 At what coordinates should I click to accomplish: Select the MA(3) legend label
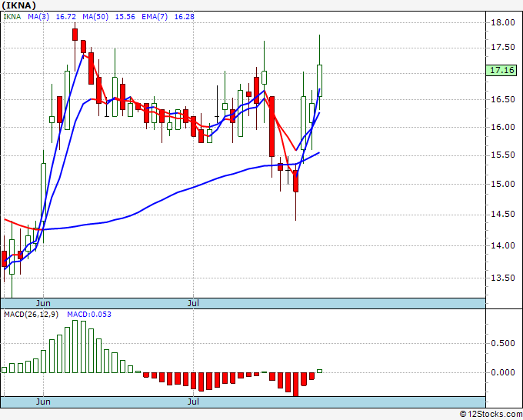[38, 16]
